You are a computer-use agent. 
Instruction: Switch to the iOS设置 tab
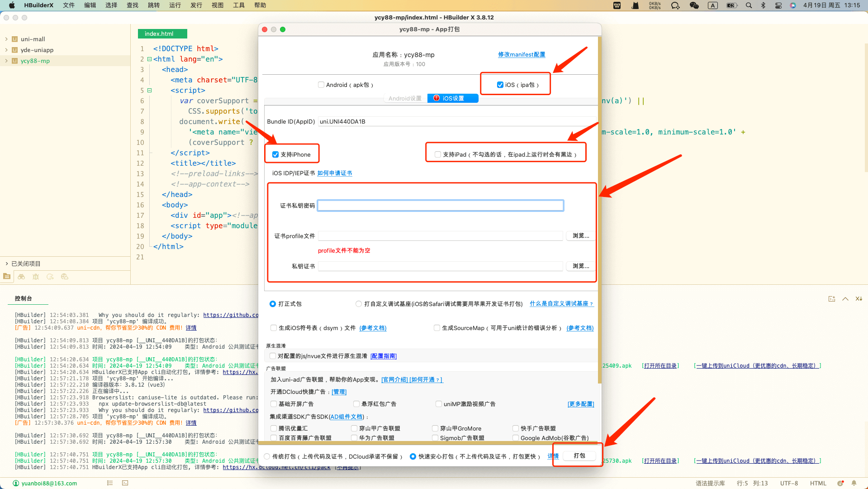pyautogui.click(x=453, y=98)
